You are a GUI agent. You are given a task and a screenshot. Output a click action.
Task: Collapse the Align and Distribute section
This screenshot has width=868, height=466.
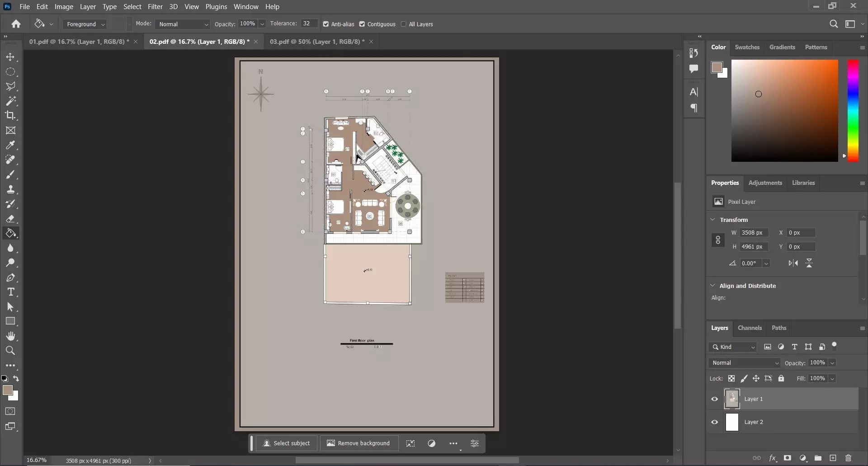tap(713, 286)
